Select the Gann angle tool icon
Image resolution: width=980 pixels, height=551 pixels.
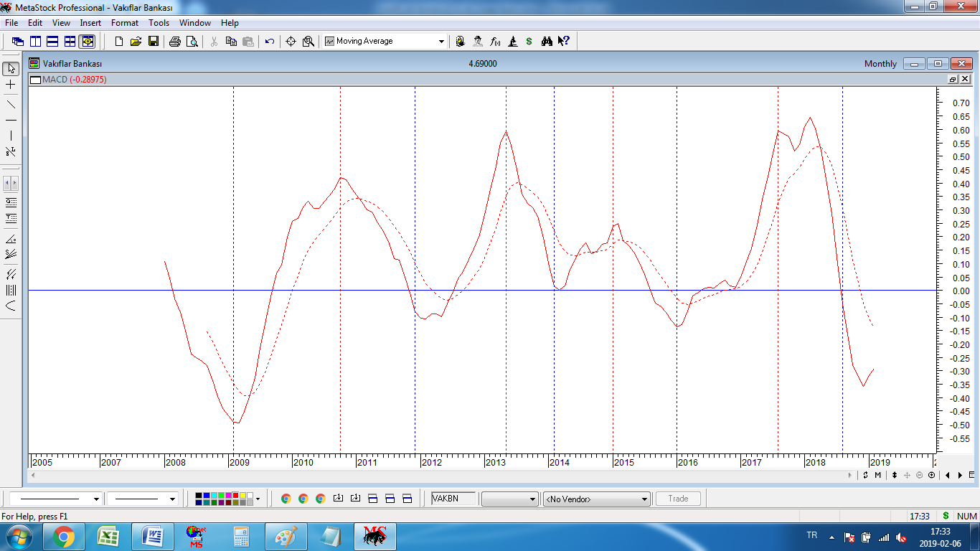pos(11,239)
